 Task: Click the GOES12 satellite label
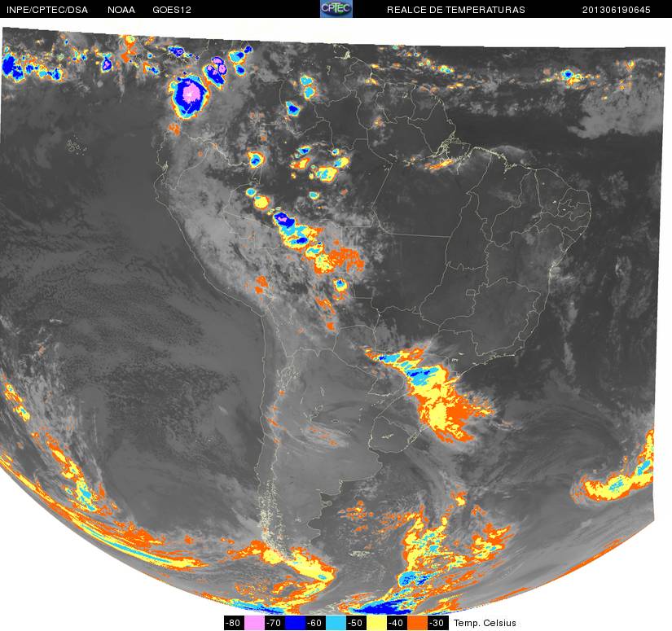point(172,10)
